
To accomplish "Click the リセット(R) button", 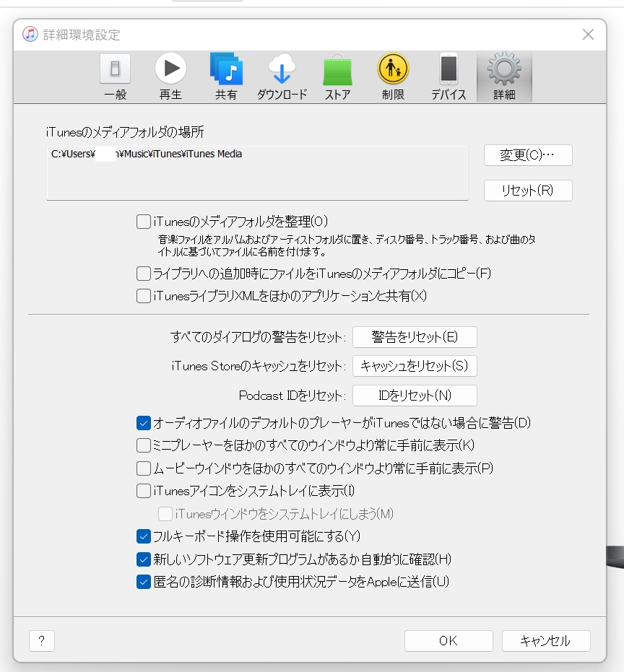I will point(528,191).
